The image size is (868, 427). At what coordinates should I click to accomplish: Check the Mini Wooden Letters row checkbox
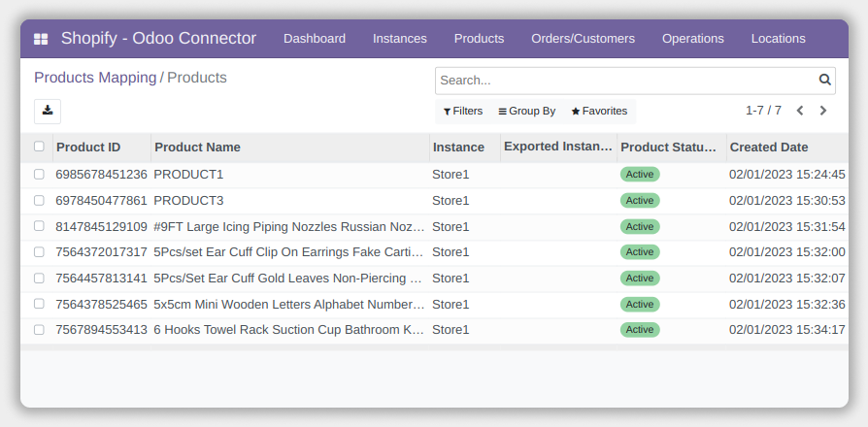pos(39,304)
